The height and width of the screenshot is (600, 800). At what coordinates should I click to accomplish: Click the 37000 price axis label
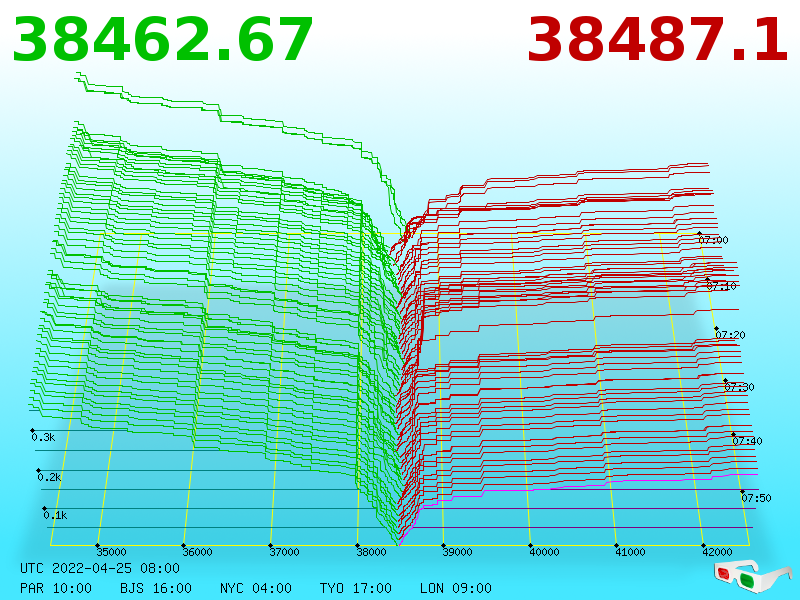pyautogui.click(x=284, y=552)
